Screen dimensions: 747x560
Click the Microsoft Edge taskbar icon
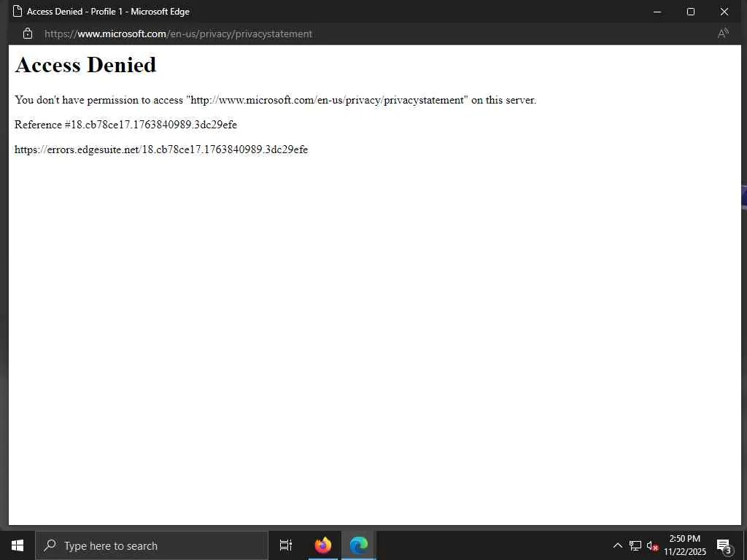(x=359, y=545)
